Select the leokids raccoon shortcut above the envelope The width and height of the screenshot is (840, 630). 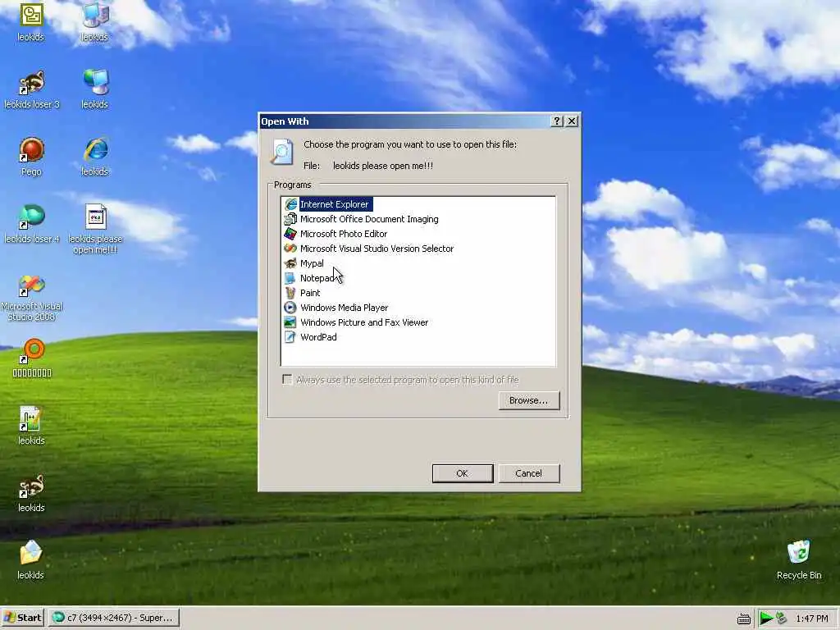tap(31, 493)
